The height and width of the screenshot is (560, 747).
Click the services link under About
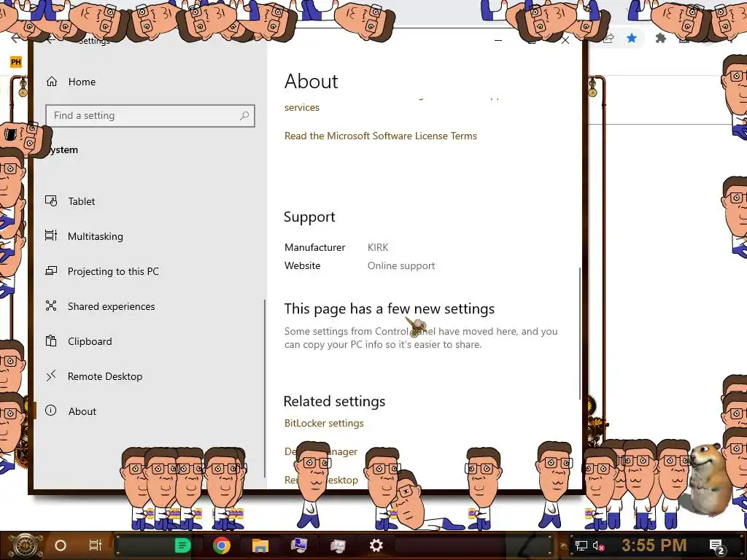click(x=302, y=108)
